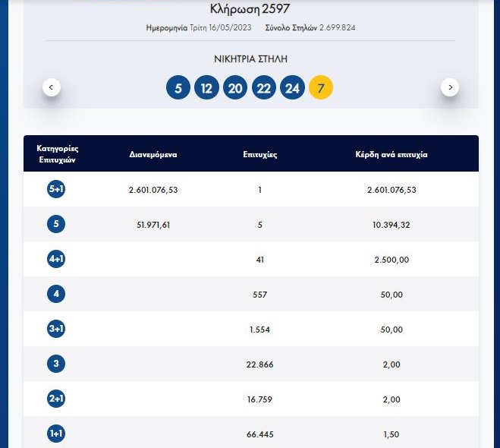500x448 pixels.
Task: Go to the next draw with right arrow
Action: (x=450, y=87)
